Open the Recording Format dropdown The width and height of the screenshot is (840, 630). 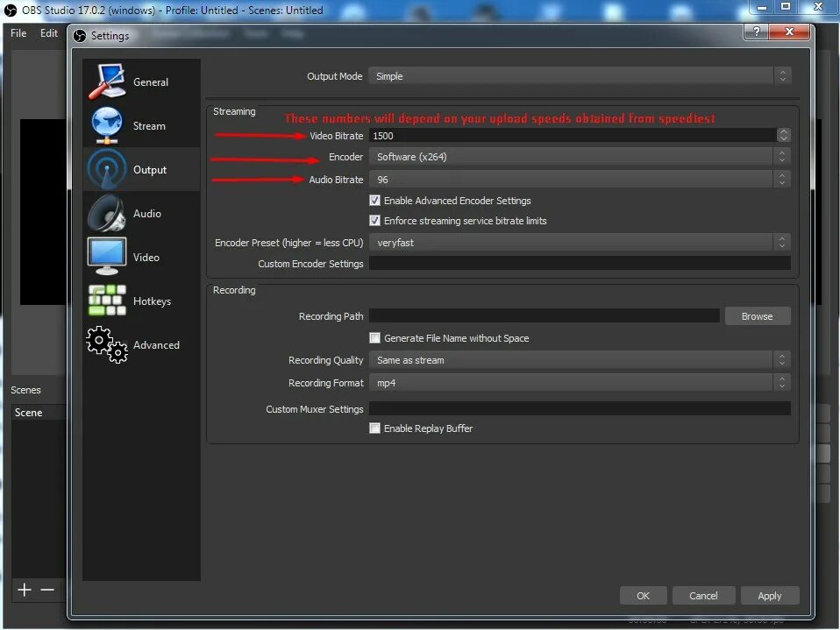click(580, 383)
